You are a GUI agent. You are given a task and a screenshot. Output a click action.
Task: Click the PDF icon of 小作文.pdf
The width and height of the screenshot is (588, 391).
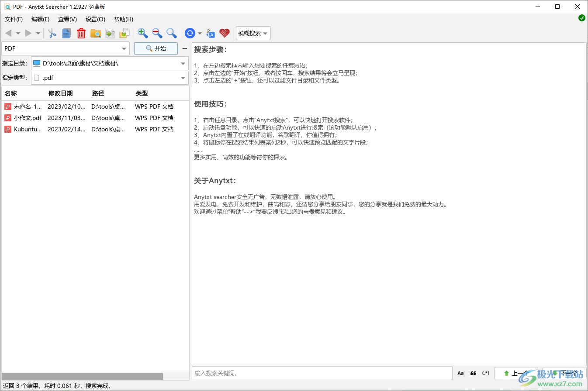[8, 118]
